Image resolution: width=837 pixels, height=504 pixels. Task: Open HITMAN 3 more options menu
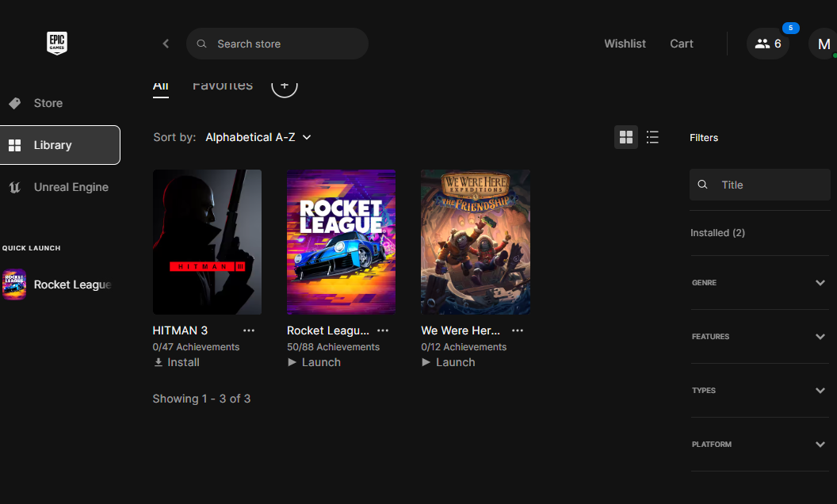(249, 330)
